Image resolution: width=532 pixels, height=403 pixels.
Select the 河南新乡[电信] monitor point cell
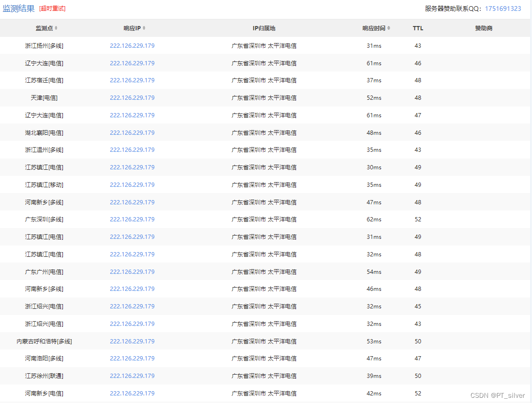click(x=44, y=394)
